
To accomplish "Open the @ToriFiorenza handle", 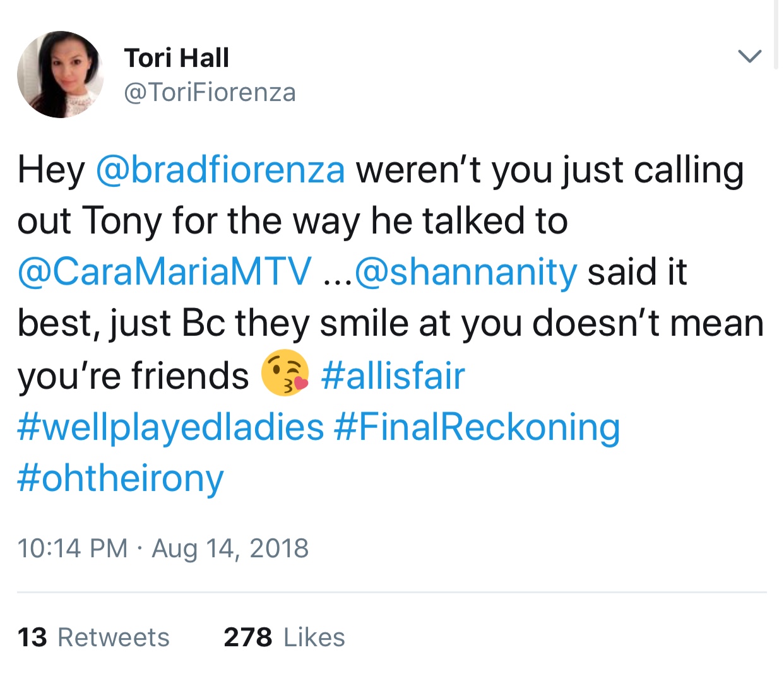I will click(x=210, y=93).
